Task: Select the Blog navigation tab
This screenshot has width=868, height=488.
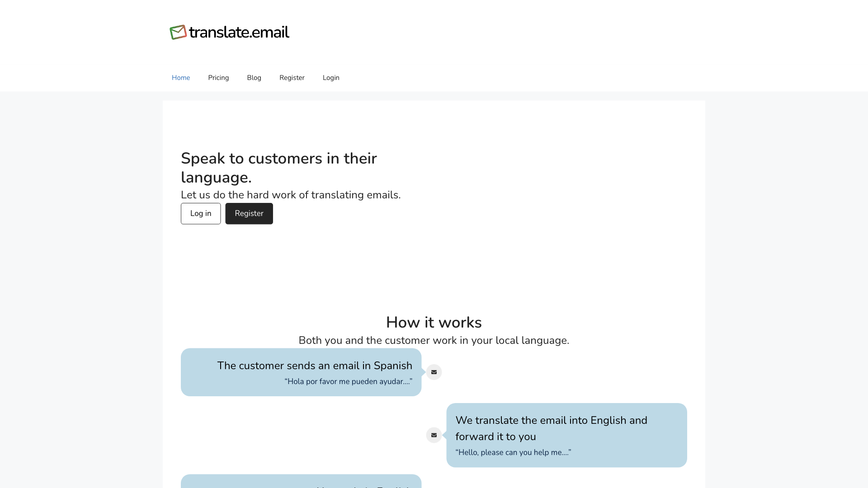Action: 254,77
